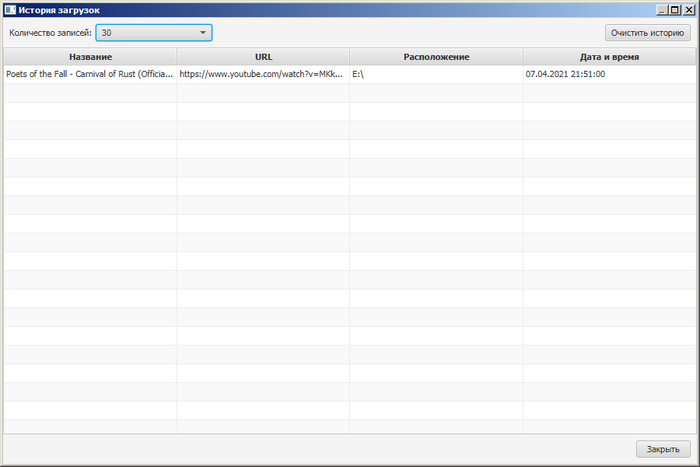Sort by the URL column header
Screen dimensions: 700x467
click(263, 57)
